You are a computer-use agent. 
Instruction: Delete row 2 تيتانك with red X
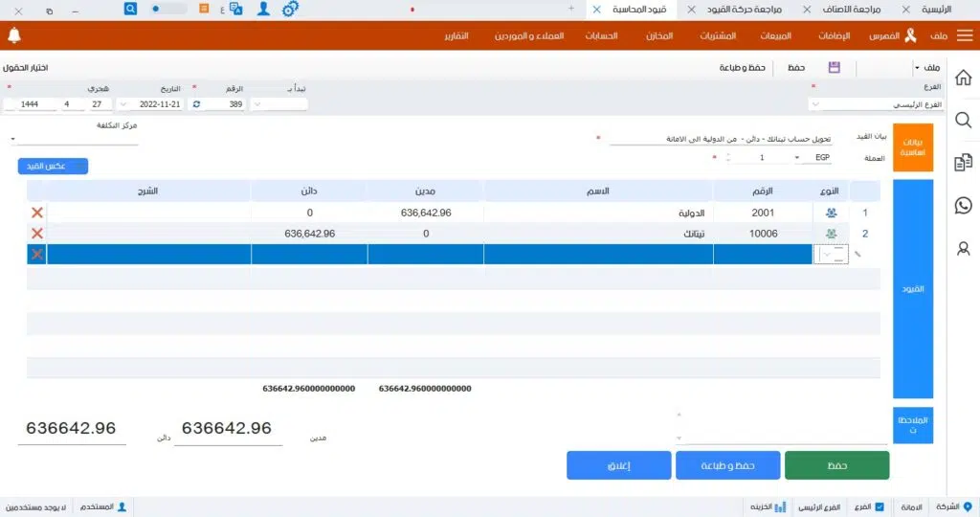click(37, 234)
